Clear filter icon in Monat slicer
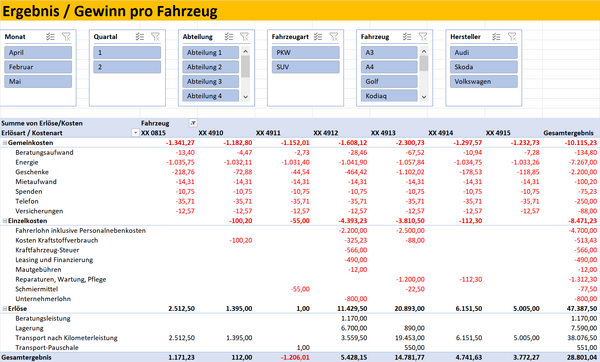This screenshot has height=362, width=600. tap(67, 37)
